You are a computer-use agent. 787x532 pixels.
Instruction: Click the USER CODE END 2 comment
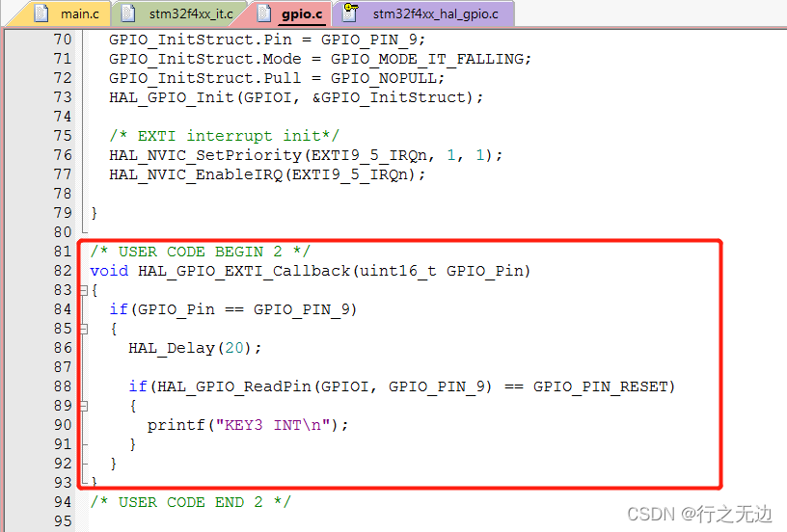191,502
